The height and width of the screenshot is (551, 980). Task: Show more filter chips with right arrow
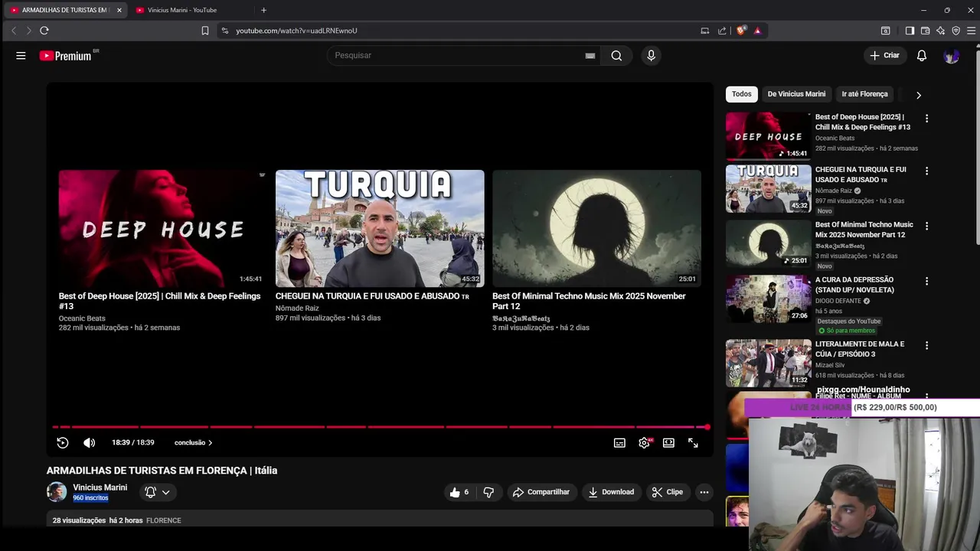click(x=919, y=95)
